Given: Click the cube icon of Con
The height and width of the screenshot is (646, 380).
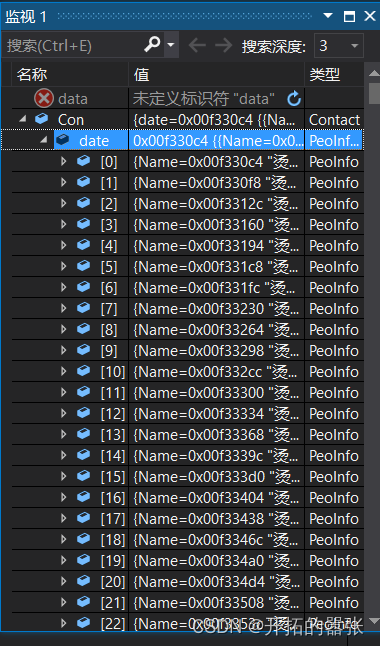Looking at the screenshot, I should pyautogui.click(x=42, y=119).
